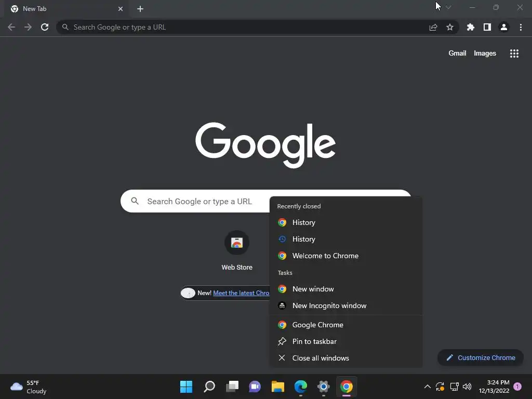Open the Windows Start button
The image size is (532, 399).
tap(187, 387)
